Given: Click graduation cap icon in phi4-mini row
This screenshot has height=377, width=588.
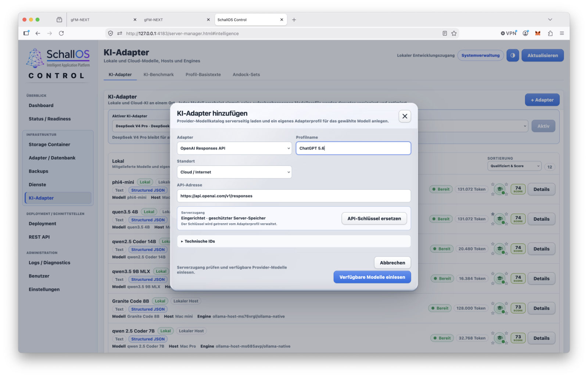Looking at the screenshot, I should pos(499,189).
